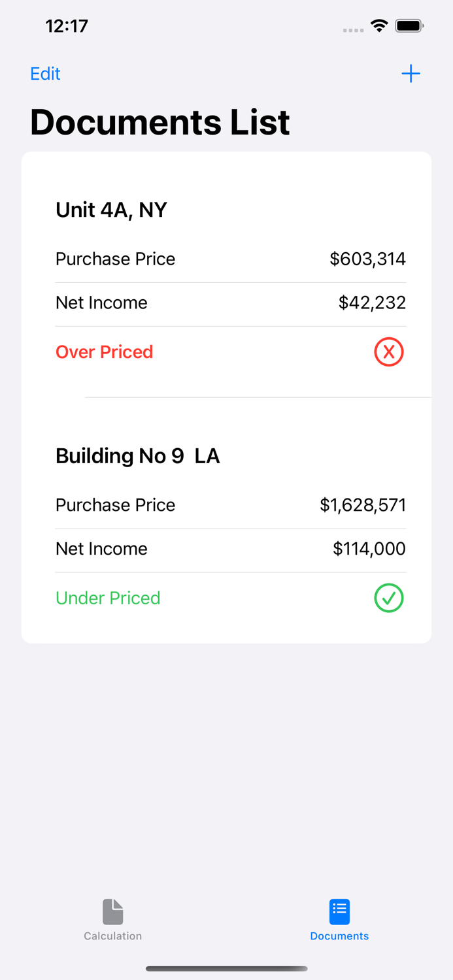Tap the cellular signal dots in status bar
Screen dimensions: 453x980
pos(353,30)
